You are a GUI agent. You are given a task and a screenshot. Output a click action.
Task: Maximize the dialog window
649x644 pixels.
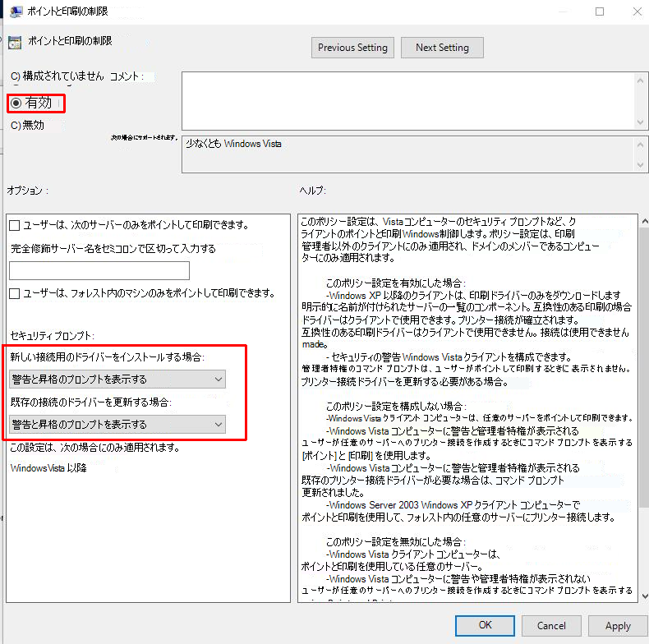pos(600,11)
